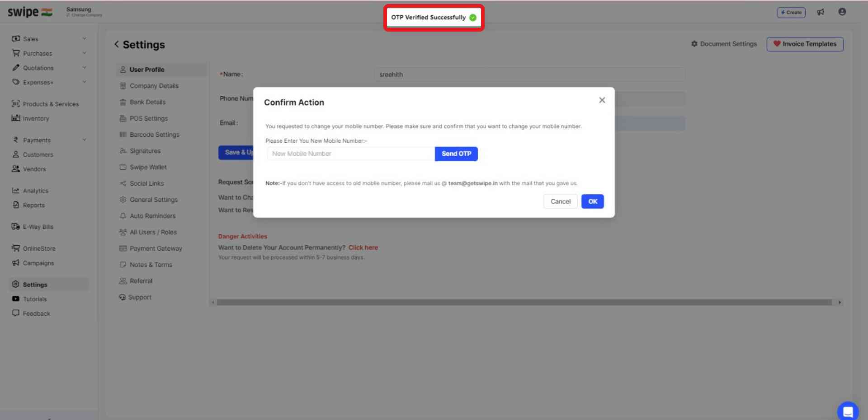This screenshot has height=420, width=868.
Task: Expand the Payments menu chevron
Action: pyautogui.click(x=84, y=140)
